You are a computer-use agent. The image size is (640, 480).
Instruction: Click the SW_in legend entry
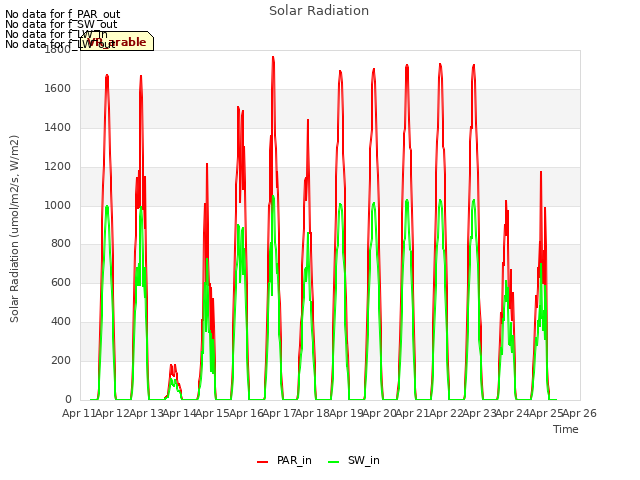[x=354, y=460]
